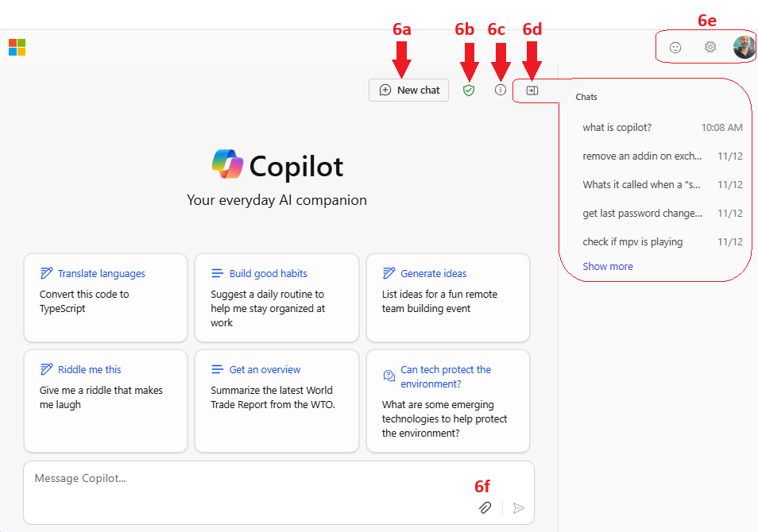Open the settings gear icon
This screenshot has height=532, width=758.
(x=710, y=47)
